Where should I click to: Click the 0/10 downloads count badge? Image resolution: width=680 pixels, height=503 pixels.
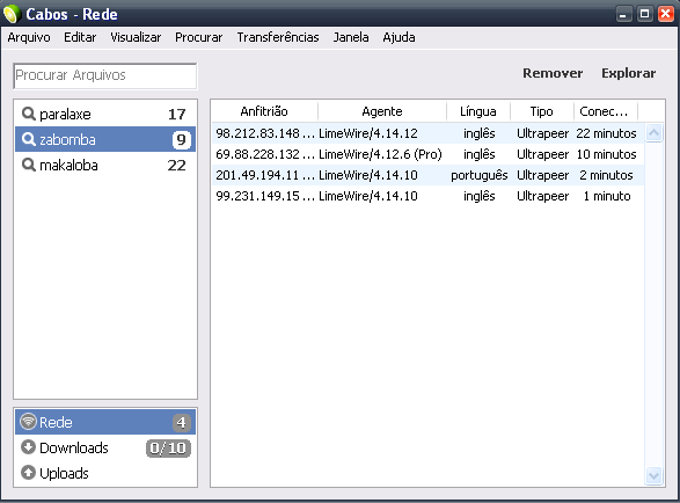point(168,448)
